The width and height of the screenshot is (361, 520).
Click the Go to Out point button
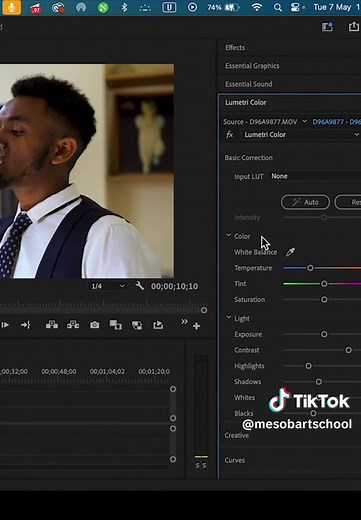pos(26,325)
